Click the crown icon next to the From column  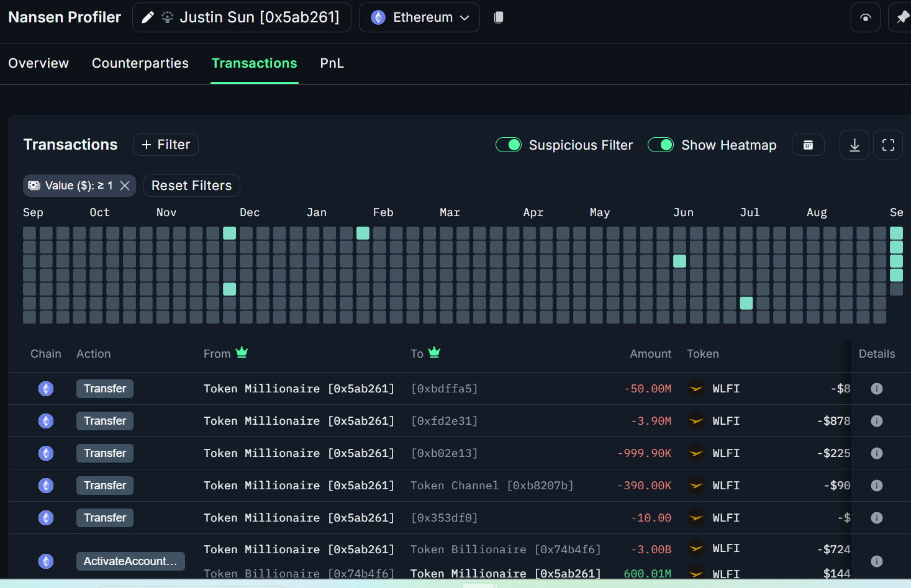[242, 352]
